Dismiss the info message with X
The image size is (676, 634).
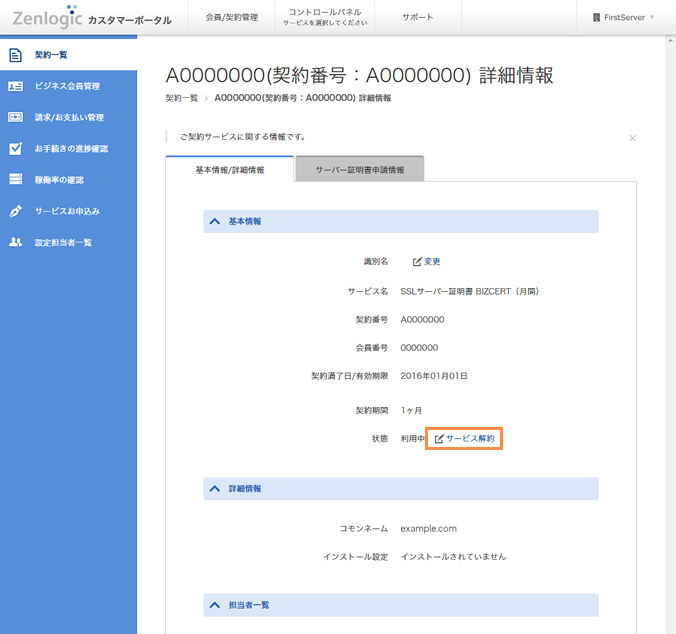632,138
